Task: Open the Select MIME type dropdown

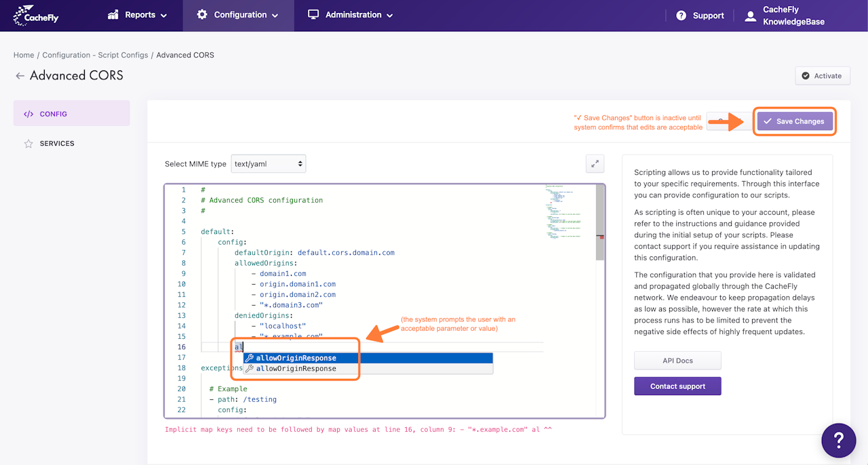Action: pos(269,164)
